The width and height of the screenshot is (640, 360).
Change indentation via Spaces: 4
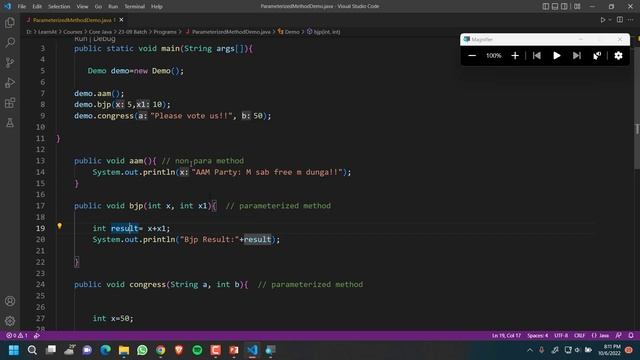pos(538,336)
